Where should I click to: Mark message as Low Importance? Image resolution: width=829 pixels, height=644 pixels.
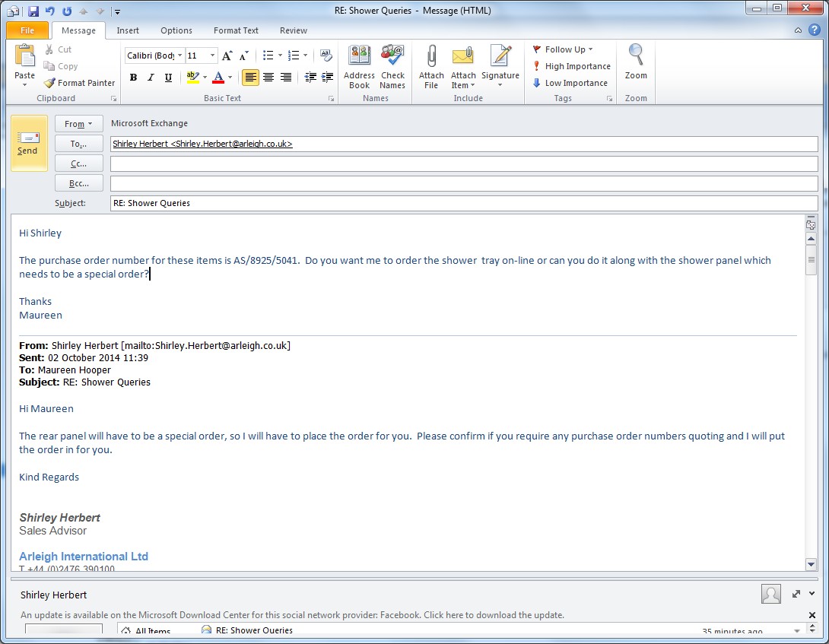[570, 83]
